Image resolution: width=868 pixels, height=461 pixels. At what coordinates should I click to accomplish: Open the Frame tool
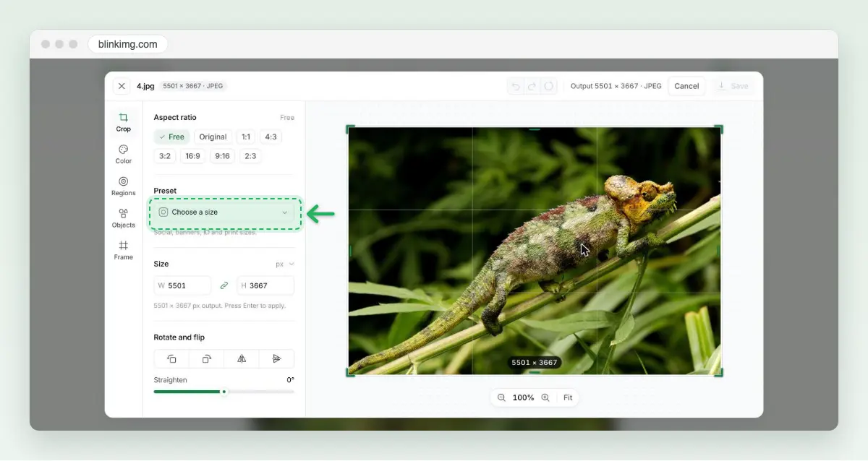click(124, 250)
